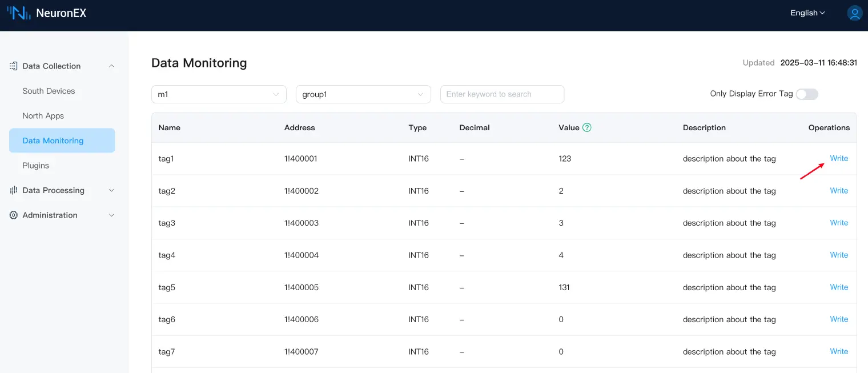Open North Apps in sidebar

(x=43, y=116)
